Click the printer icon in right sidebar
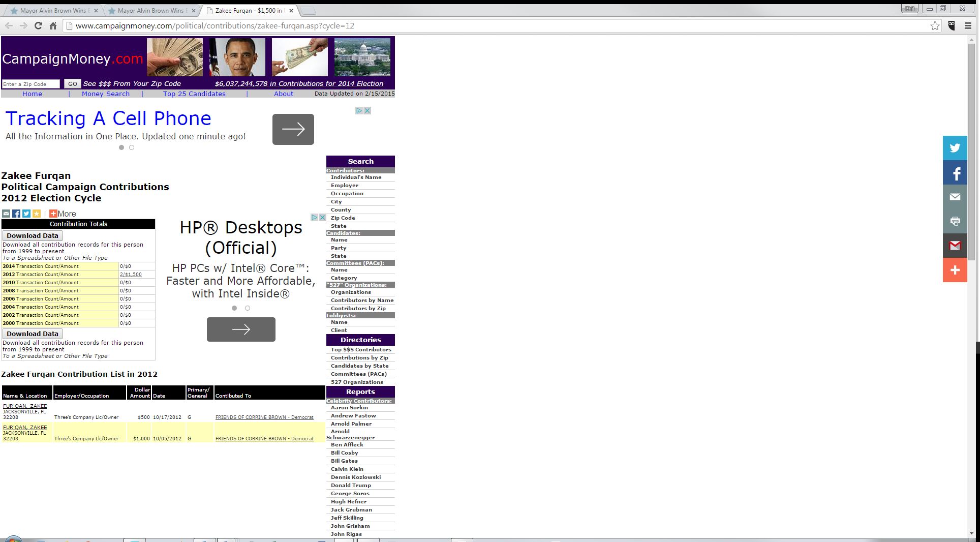 coord(955,221)
